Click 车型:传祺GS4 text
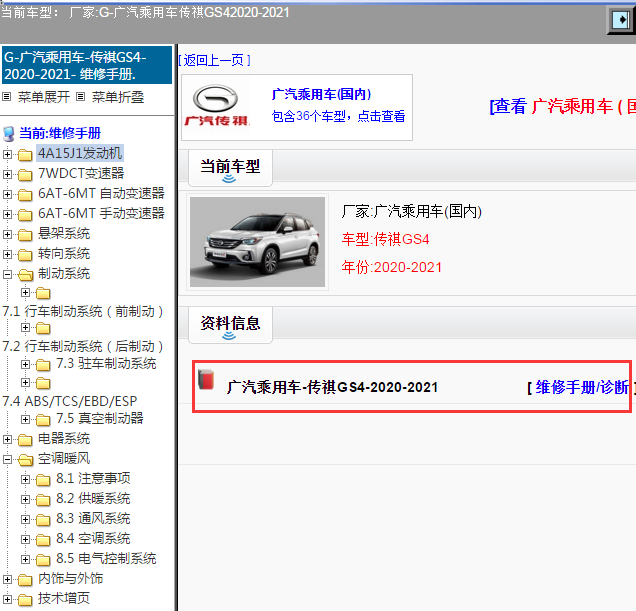The height and width of the screenshot is (611, 636). tap(385, 239)
